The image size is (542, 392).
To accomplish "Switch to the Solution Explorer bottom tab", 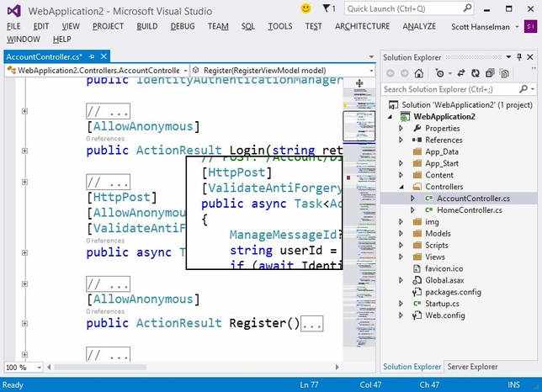I will click(x=412, y=367).
